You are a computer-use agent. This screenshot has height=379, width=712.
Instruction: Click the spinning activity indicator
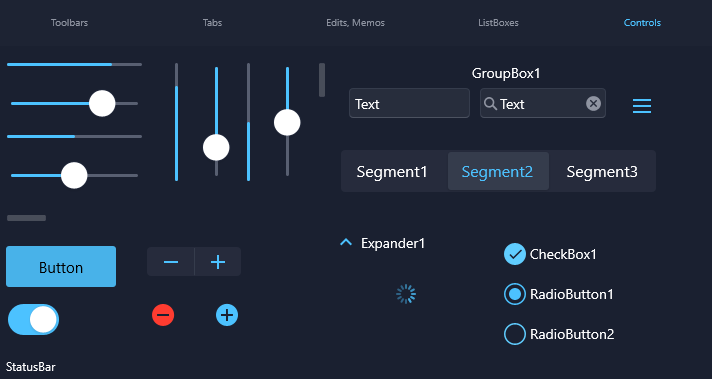(x=406, y=294)
